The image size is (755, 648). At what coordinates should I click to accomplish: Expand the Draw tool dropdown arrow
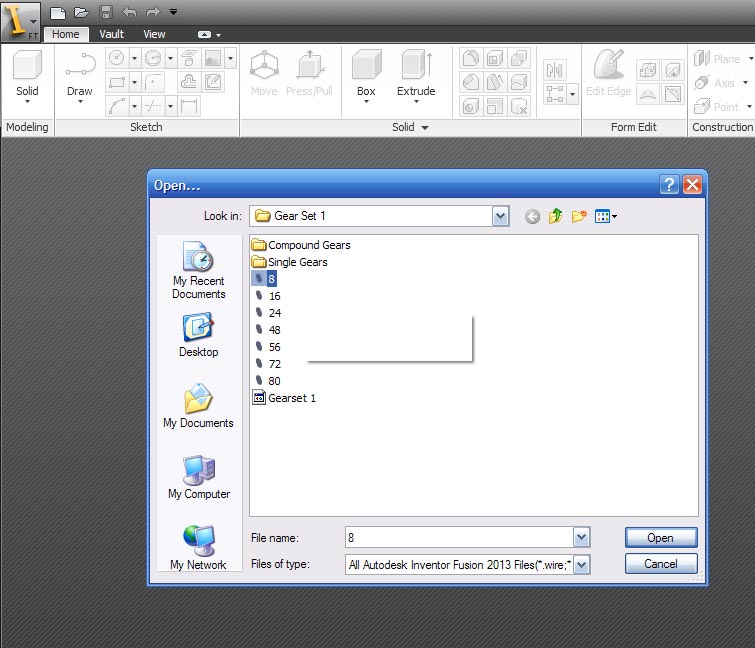point(80,102)
